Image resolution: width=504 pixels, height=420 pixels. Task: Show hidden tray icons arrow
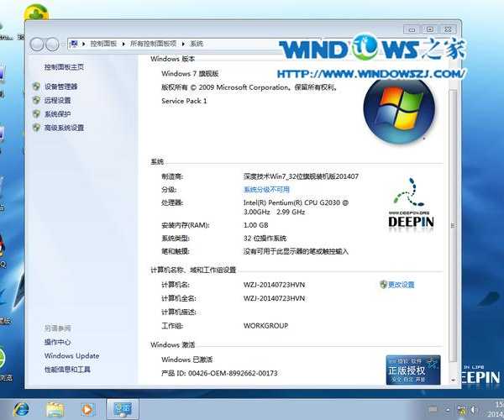pyautogui.click(x=447, y=410)
